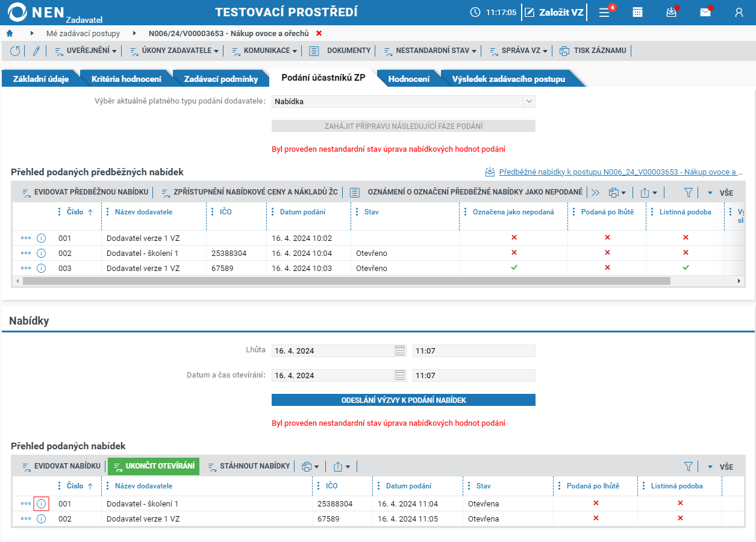Open the calculator icon in the header
756x542 pixels.
tap(637, 12)
